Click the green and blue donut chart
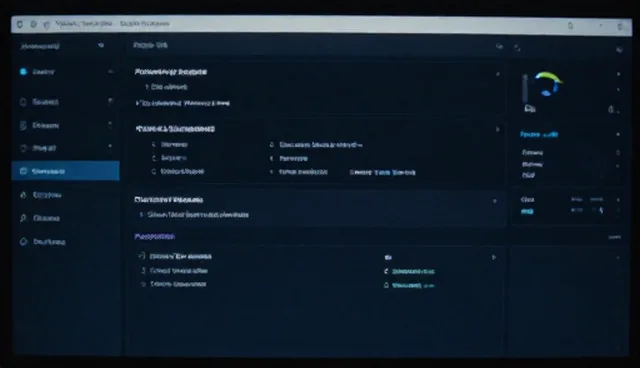Image resolution: width=640 pixels, height=368 pixels. [548, 84]
